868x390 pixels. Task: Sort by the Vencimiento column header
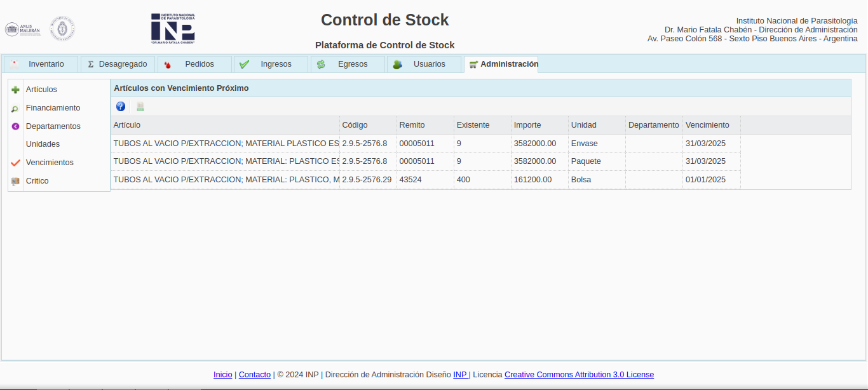coord(707,125)
